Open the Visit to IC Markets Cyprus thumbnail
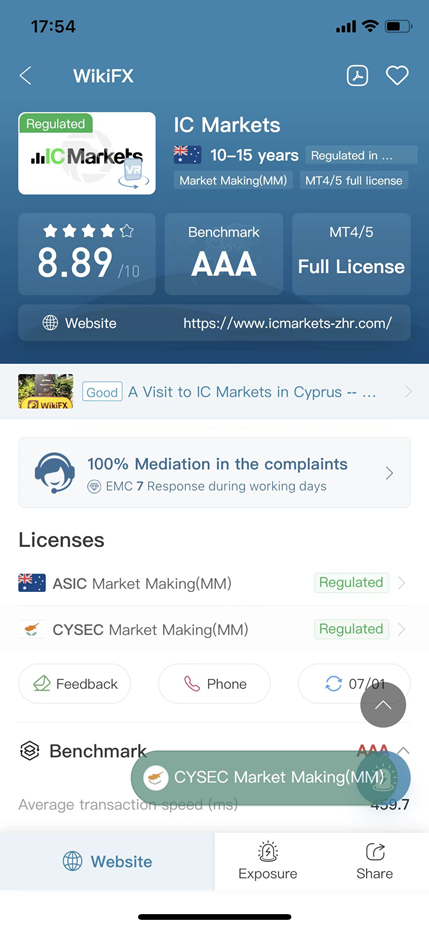Screen dimensions: 429x929 pyautogui.click(x=46, y=392)
